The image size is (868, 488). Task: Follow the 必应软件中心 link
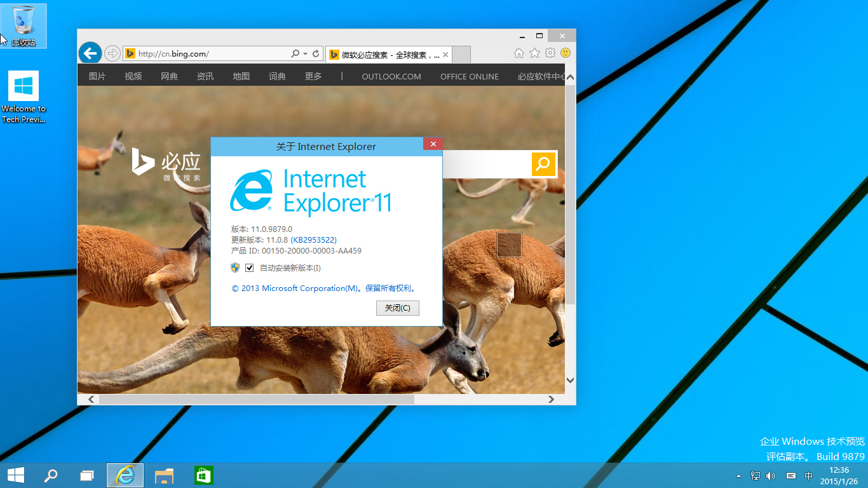coord(541,76)
